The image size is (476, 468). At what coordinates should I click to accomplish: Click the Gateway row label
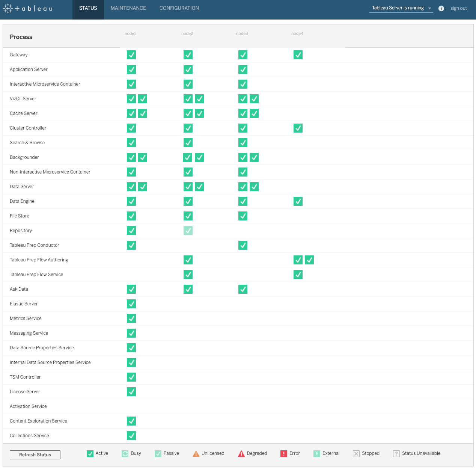(x=19, y=55)
